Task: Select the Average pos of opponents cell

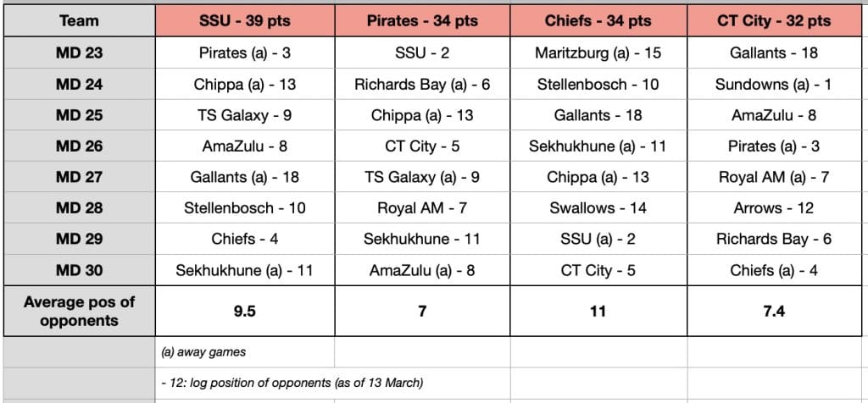Action: [x=79, y=312]
